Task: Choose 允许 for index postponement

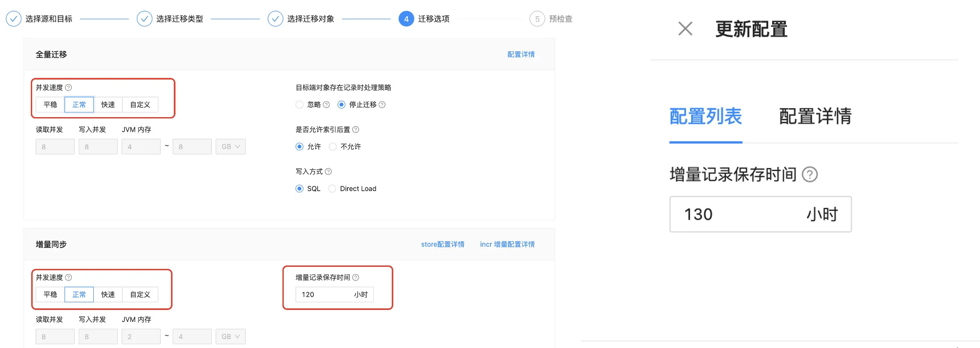Action: pyautogui.click(x=300, y=147)
